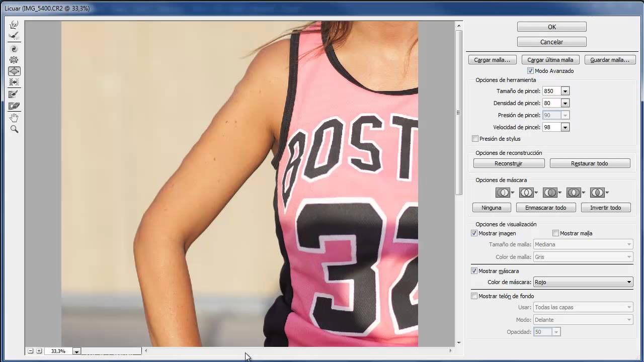Click Cargar última malla button
This screenshot has height=362, width=644.
(550, 60)
